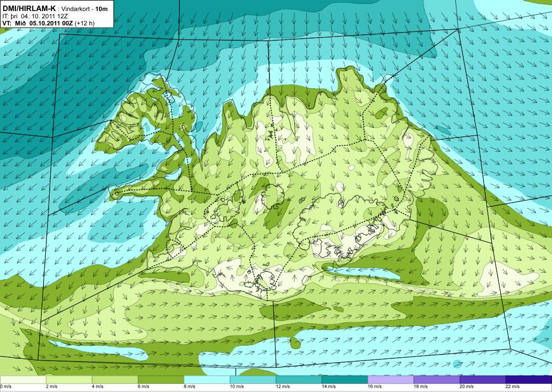
Task: Click the '12 m/s' legend label
Action: (283, 386)
